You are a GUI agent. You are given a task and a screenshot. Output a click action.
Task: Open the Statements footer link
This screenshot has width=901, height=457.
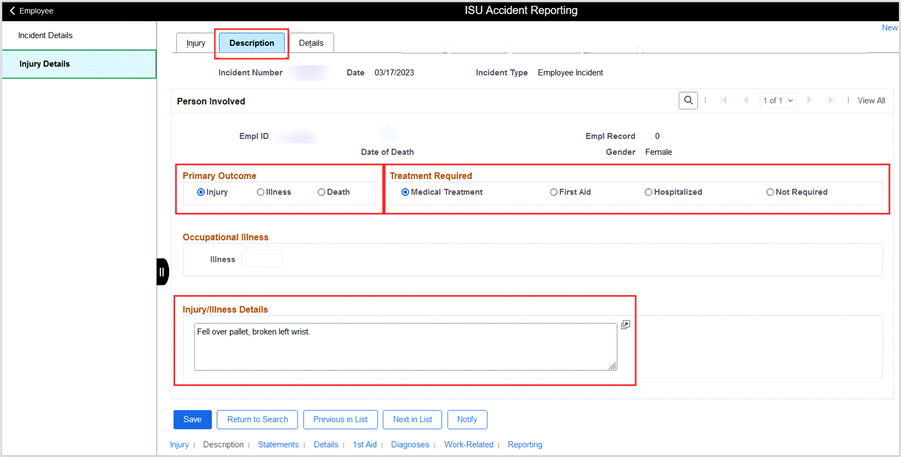278,445
